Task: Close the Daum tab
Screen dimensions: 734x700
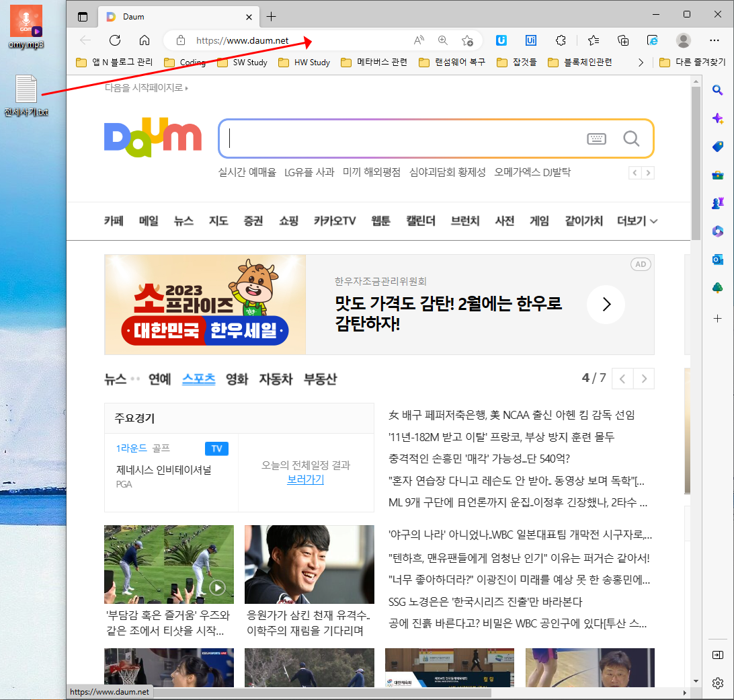Action: tap(249, 17)
